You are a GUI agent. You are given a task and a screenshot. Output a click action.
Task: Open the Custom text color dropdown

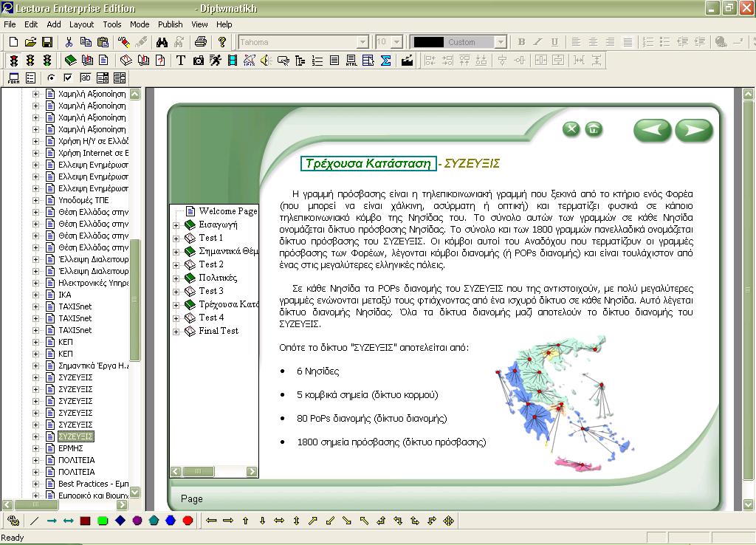pos(501,42)
